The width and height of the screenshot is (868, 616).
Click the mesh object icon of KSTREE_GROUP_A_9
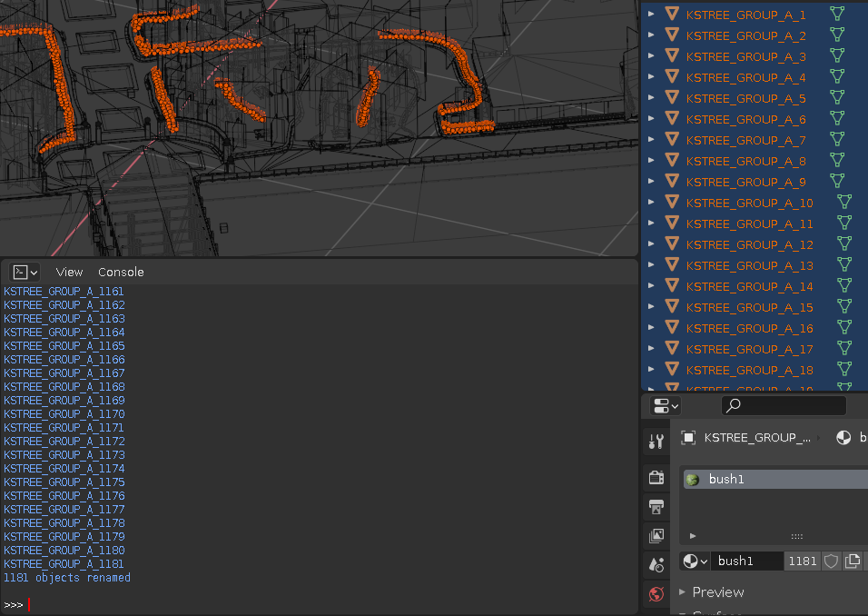coord(672,182)
